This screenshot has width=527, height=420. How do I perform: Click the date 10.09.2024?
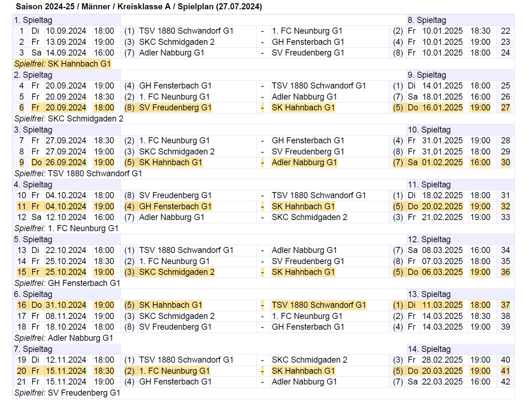[66, 31]
